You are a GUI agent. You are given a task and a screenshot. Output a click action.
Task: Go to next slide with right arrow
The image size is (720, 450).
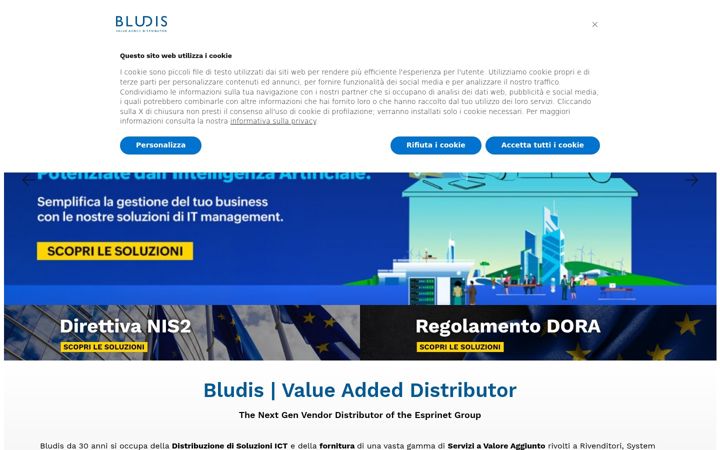tap(692, 180)
